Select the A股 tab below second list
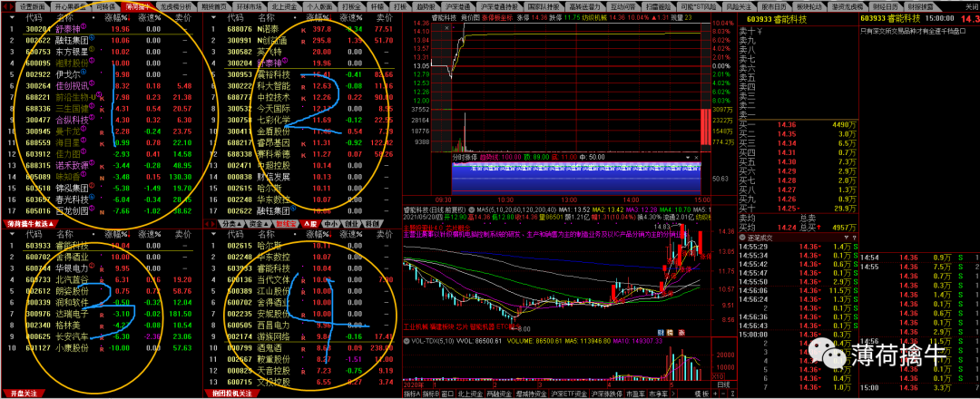The width and height of the screenshot is (980, 399). (x=309, y=224)
